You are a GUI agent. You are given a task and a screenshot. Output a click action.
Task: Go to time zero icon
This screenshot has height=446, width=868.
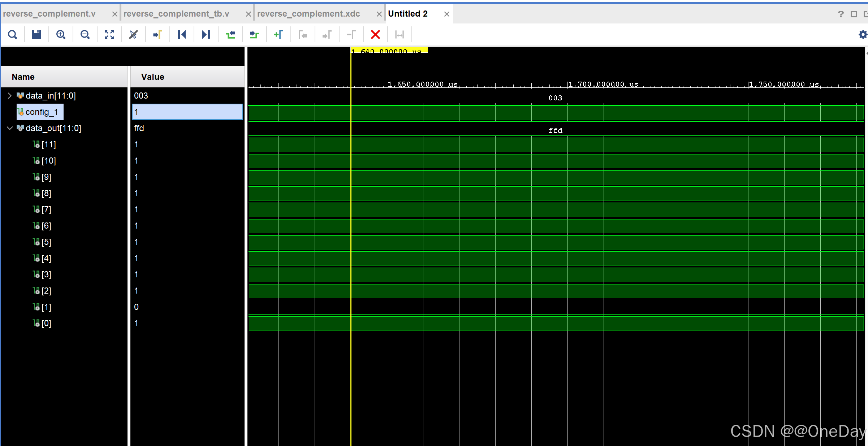click(182, 35)
